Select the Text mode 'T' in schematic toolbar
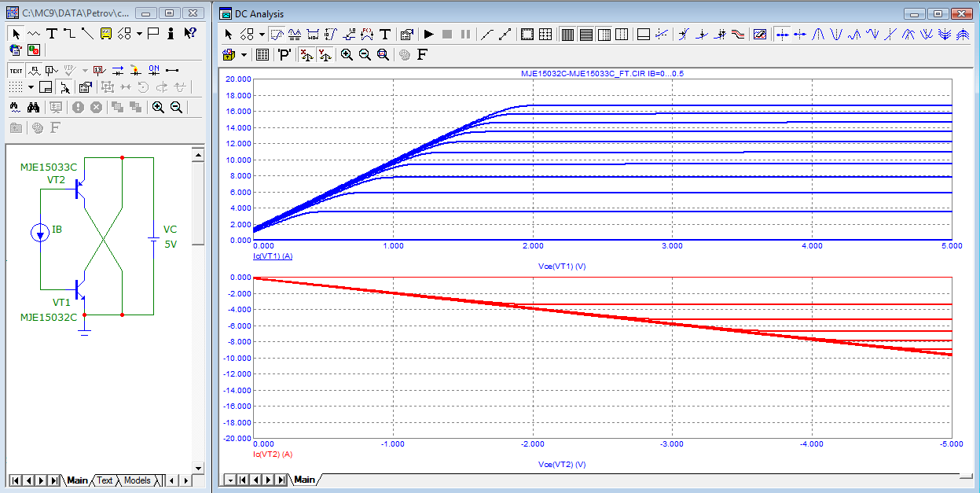Image resolution: width=980 pixels, height=493 pixels. pyautogui.click(x=52, y=33)
